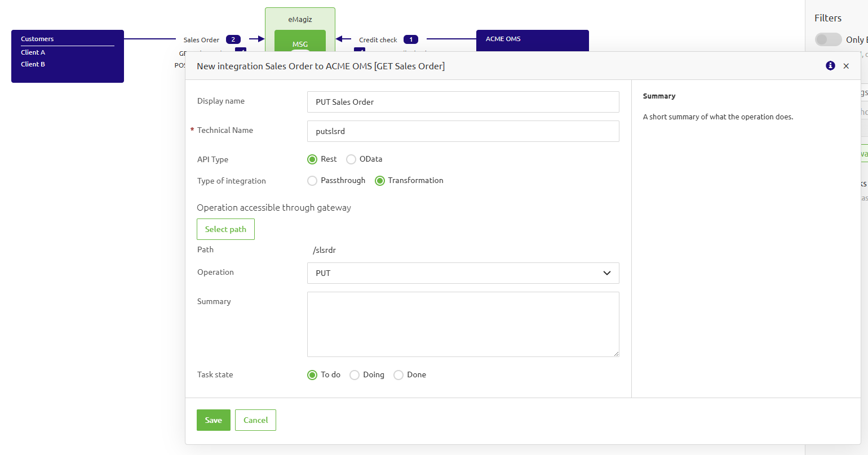This screenshot has width=868, height=455.
Task: Select the Sales Order integration label
Action: 201,40
